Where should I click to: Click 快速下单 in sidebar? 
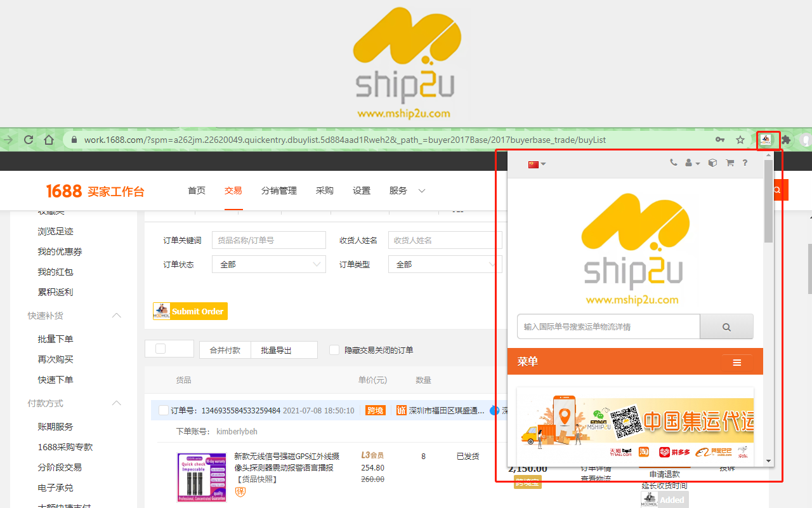[55, 380]
